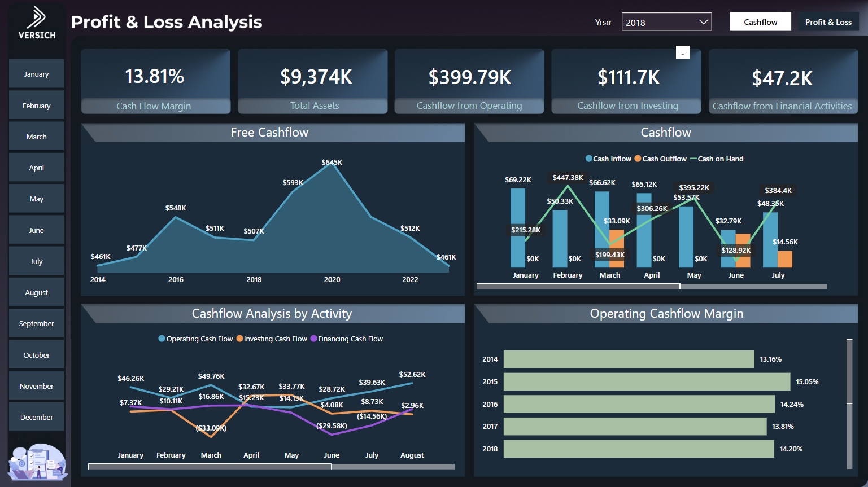The height and width of the screenshot is (487, 868).
Task: Switch to the Cashflow tab
Action: pos(760,21)
